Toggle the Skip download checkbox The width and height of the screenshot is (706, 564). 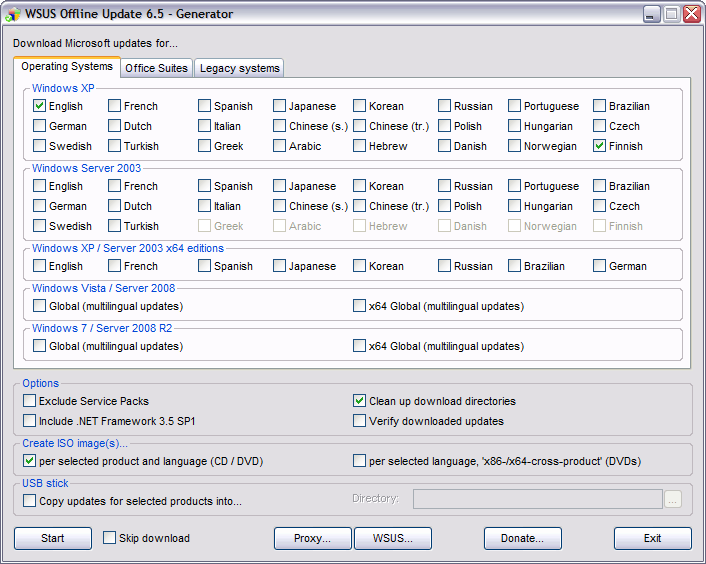point(109,537)
